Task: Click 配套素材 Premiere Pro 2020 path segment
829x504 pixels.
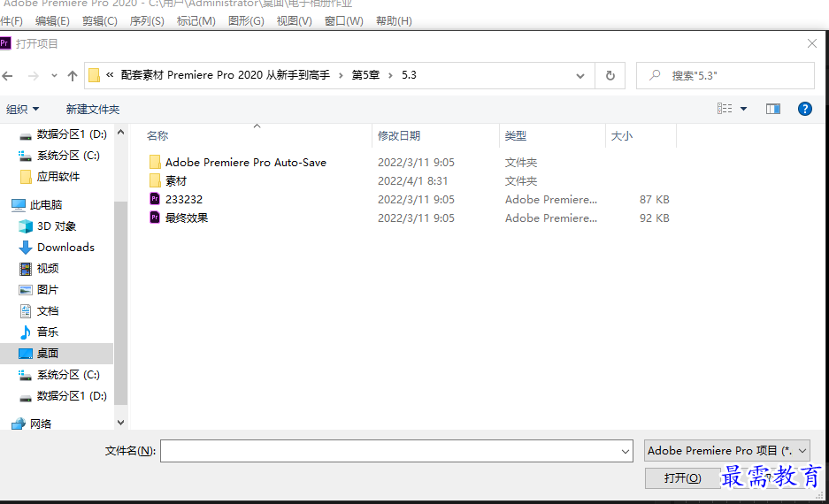Action: [226, 75]
